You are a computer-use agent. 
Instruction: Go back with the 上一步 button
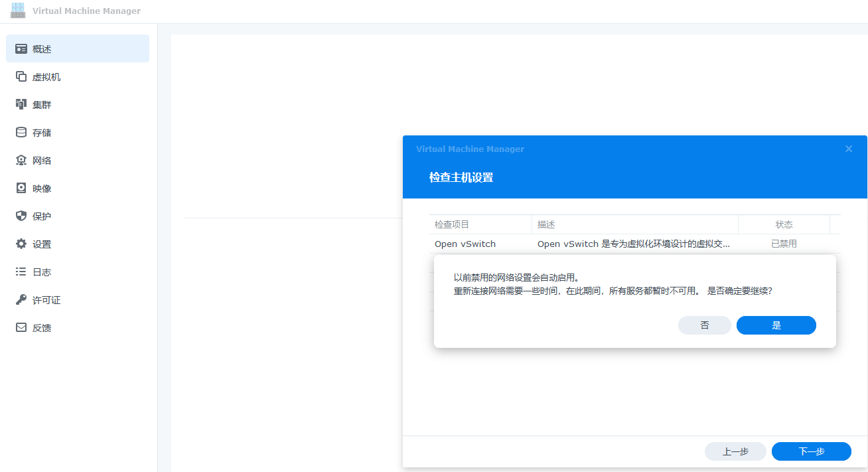tap(735, 451)
